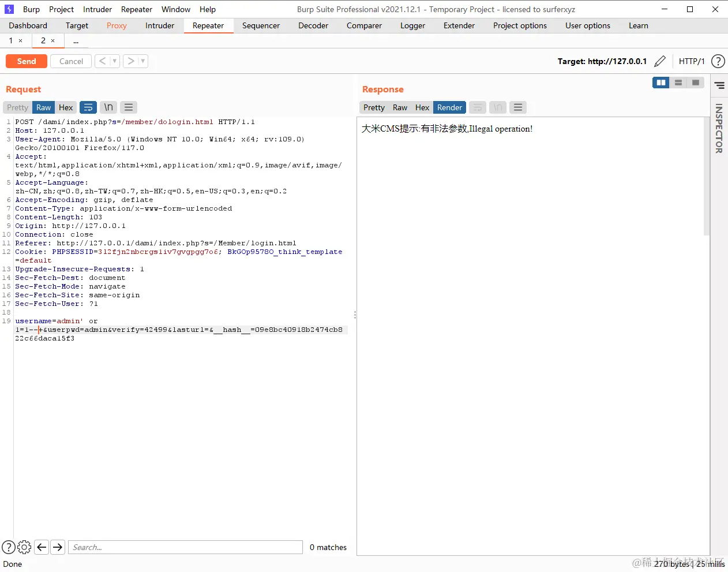Switch response view to Hex
This screenshot has height=572, width=728.
[x=422, y=107]
